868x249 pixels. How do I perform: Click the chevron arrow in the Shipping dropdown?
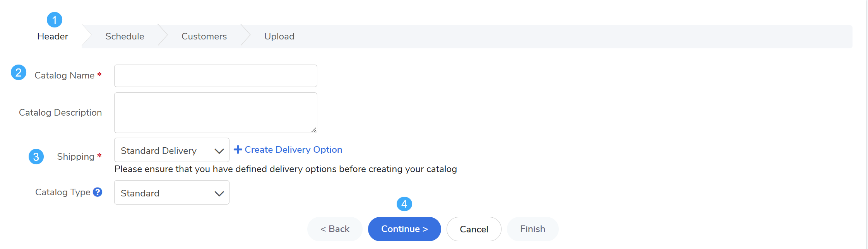[219, 151]
